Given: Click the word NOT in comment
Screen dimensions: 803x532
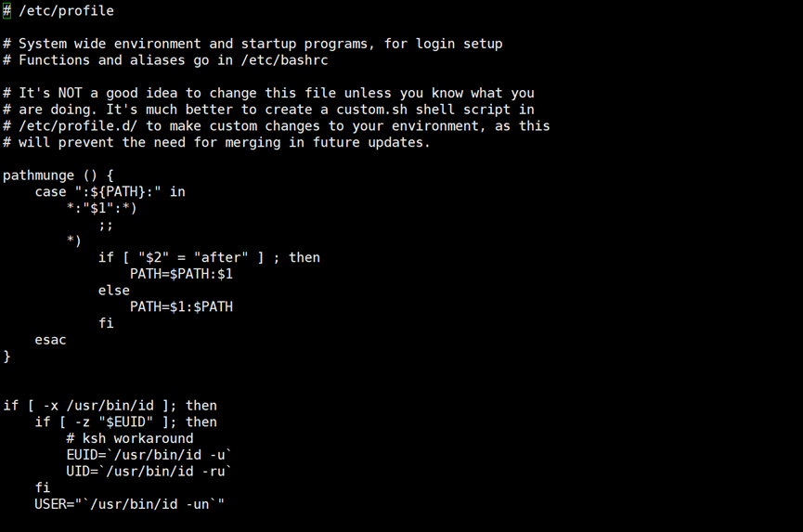Looking at the screenshot, I should tap(70, 93).
